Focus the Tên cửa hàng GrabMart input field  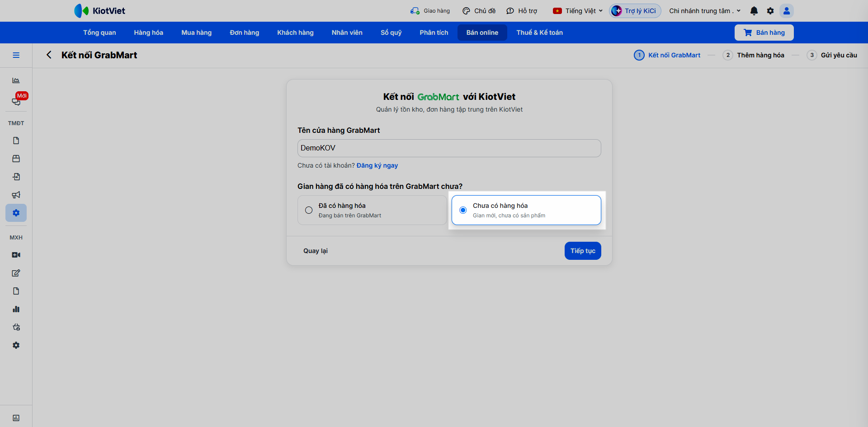449,148
